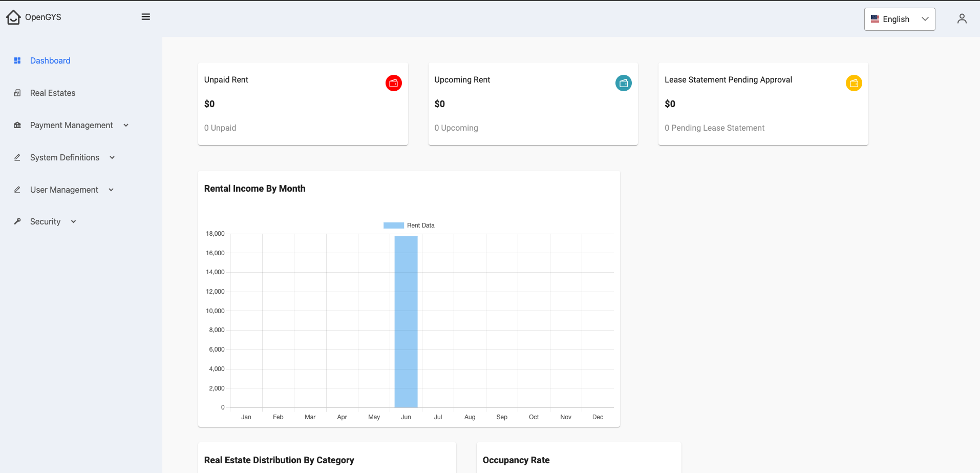Select Security menu item

click(45, 221)
